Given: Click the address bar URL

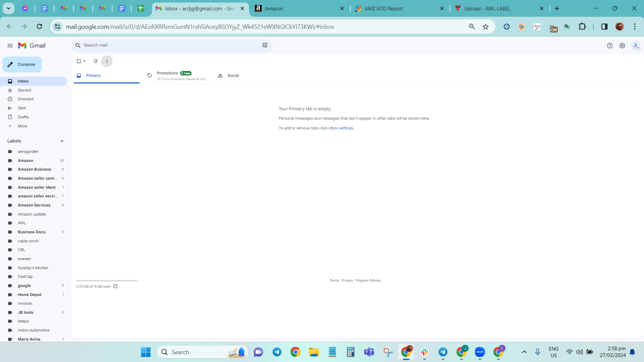Looking at the screenshot, I should 200,27.
